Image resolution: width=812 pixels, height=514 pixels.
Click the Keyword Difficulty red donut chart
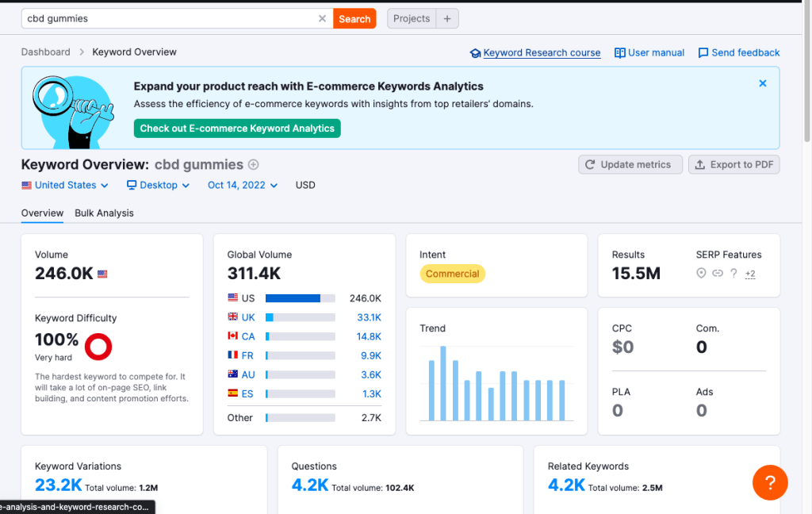point(98,346)
